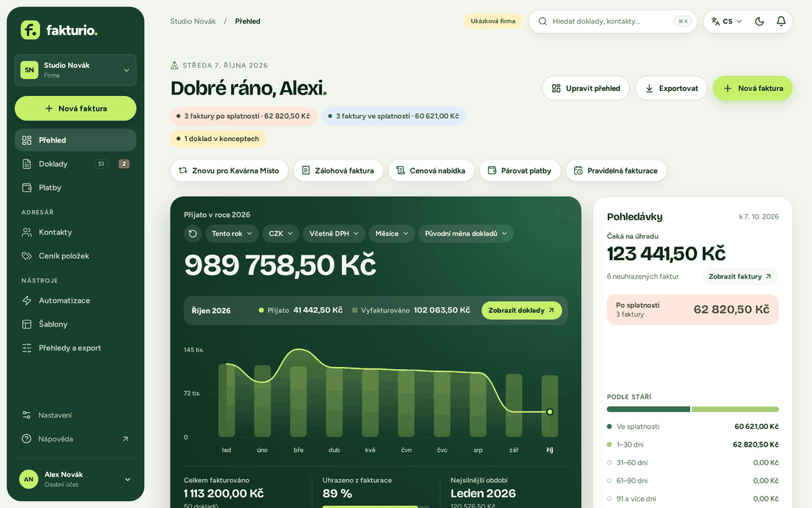Click dark green Ve splatnosti aging bar
Screen dimensions: 812x508
pos(648,410)
